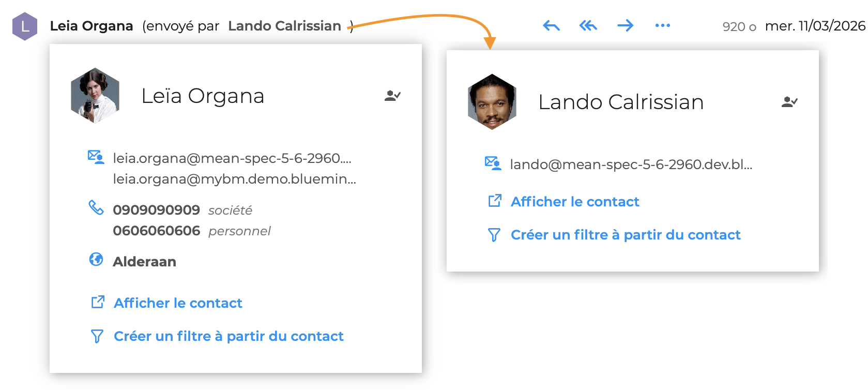Click the personal number 0606060606

[156, 231]
